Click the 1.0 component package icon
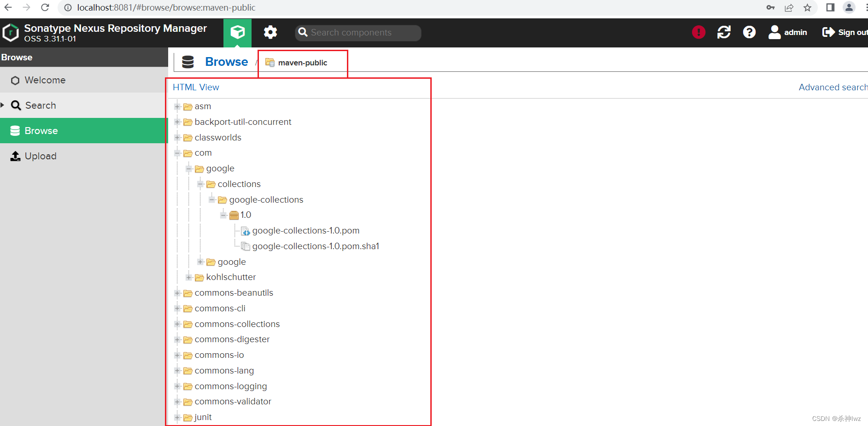Viewport: 868px width, 426px height. coord(234,215)
